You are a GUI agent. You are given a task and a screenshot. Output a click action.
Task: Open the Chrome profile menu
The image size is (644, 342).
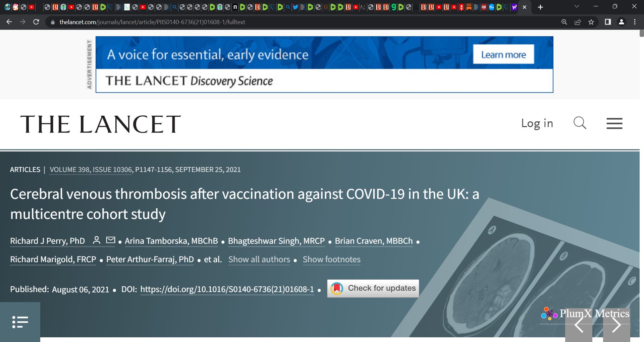621,22
